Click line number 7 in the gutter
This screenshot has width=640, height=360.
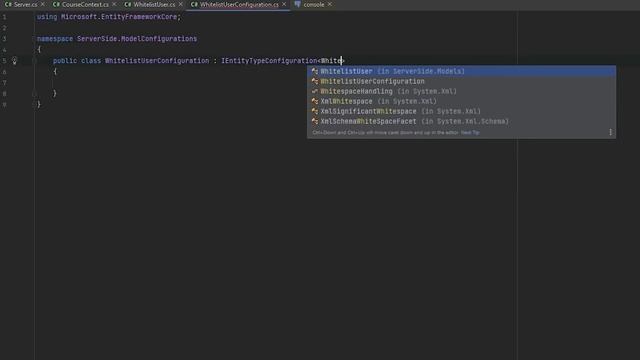coord(4,83)
